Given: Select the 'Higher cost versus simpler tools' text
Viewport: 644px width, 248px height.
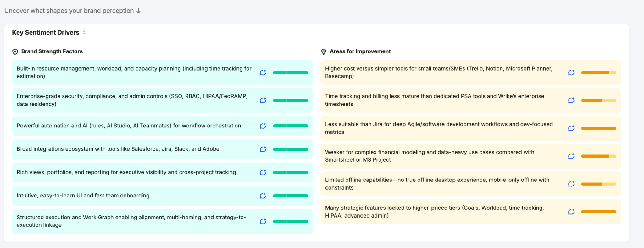Looking at the screenshot, I should 439,72.
